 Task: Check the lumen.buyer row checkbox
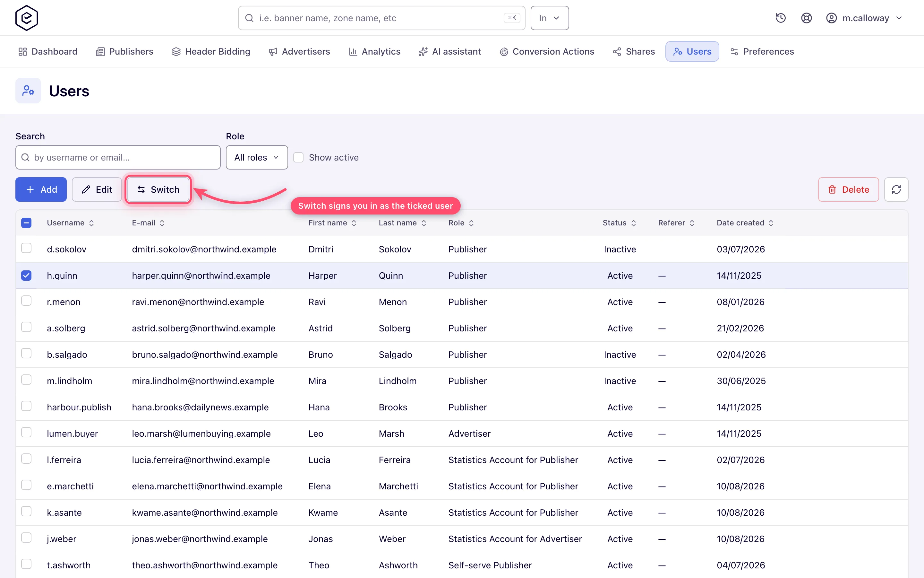pyautogui.click(x=26, y=432)
